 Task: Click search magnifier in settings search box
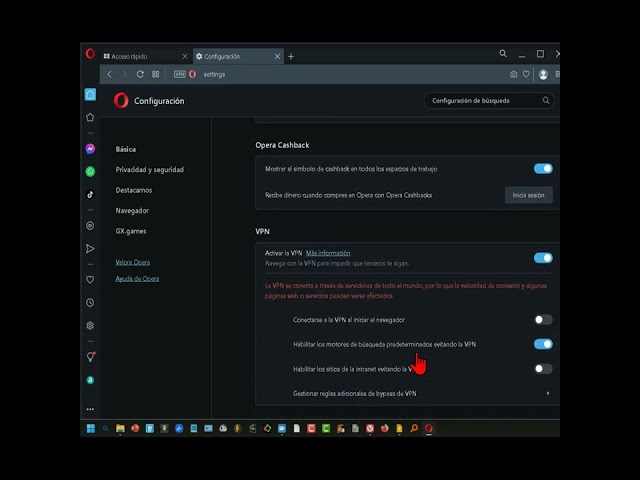546,100
